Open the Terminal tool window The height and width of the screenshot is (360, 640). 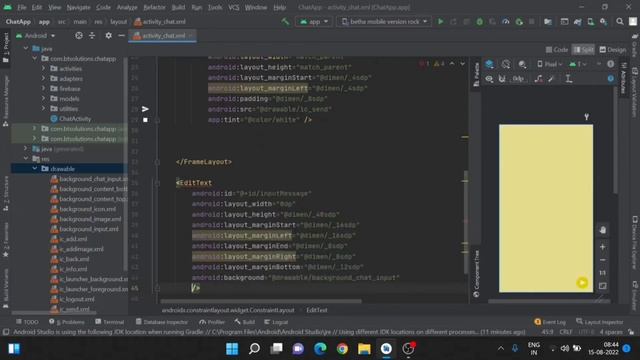pyautogui.click(x=109, y=322)
